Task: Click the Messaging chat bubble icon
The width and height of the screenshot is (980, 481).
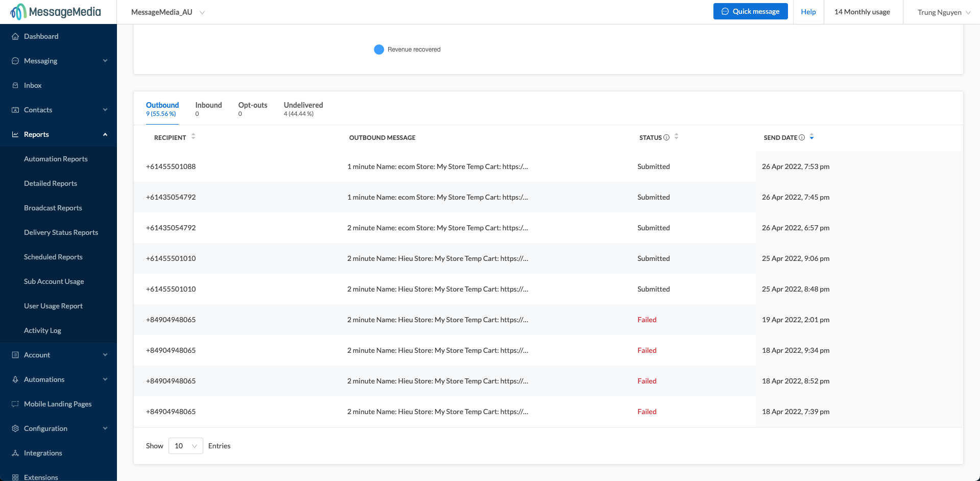Action: pyautogui.click(x=15, y=61)
